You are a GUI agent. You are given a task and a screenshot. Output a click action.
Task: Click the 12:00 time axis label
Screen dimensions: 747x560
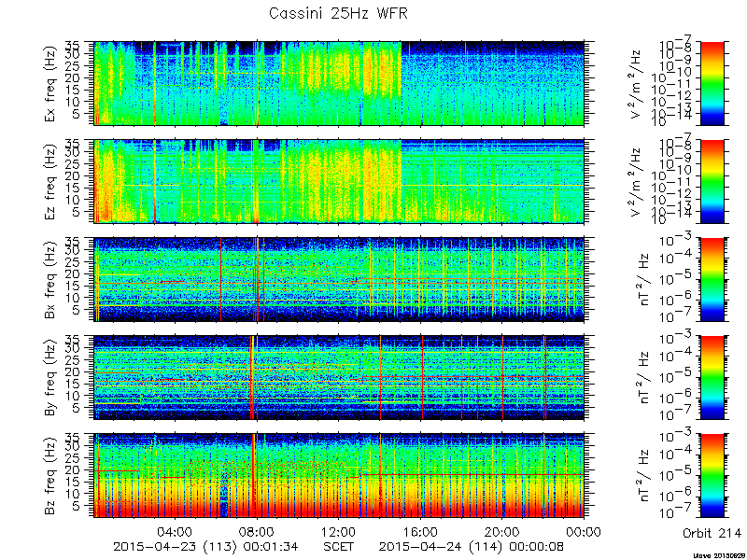(339, 531)
